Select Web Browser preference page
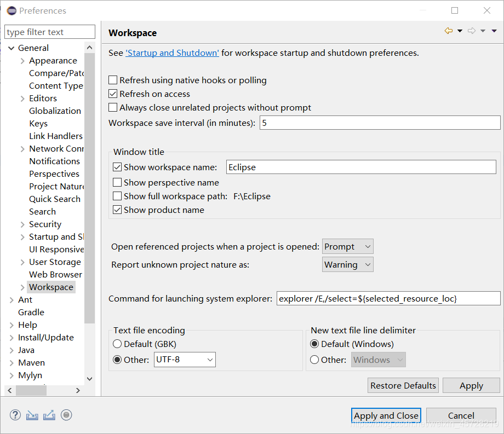Screen dimensions: 504x434 (x=56, y=274)
